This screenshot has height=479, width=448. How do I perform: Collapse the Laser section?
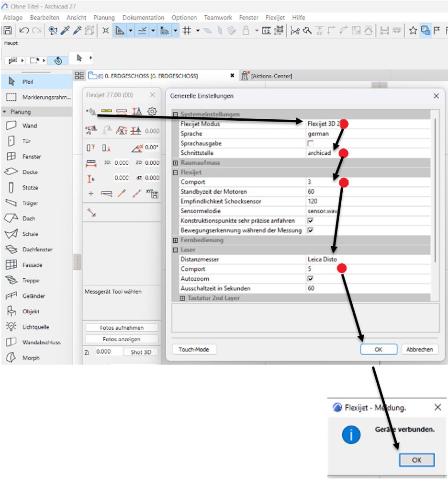(175, 250)
